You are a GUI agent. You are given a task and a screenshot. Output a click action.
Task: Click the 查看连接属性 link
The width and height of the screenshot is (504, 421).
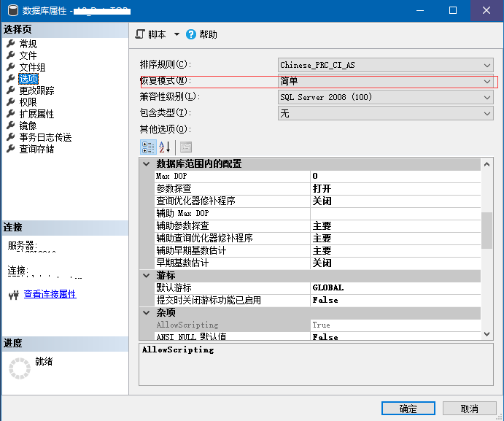point(50,294)
